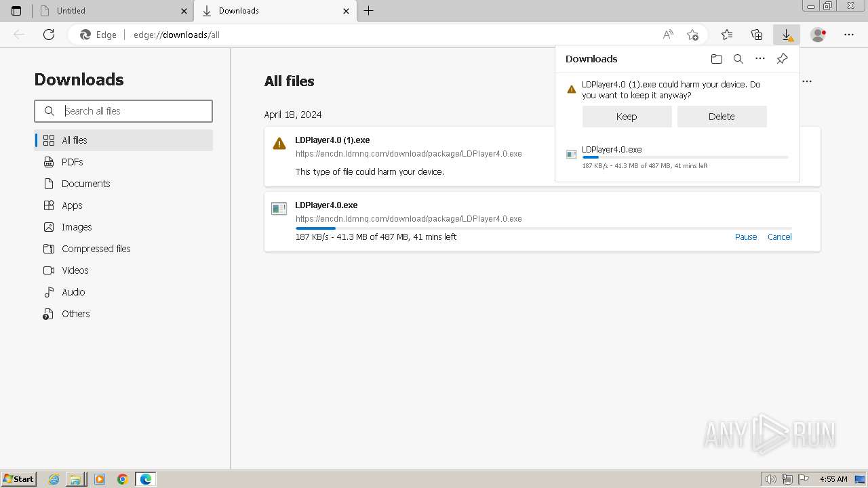Open media player from taskbar
Viewport: 868px width, 488px height.
coord(100,479)
